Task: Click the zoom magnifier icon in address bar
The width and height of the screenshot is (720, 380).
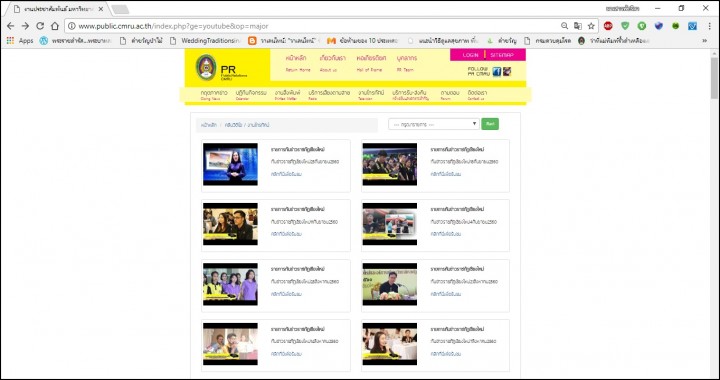Action: 564,26
